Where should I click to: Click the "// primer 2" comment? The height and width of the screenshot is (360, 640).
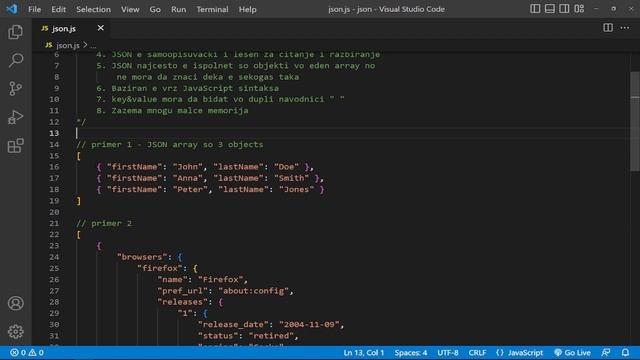104,223
